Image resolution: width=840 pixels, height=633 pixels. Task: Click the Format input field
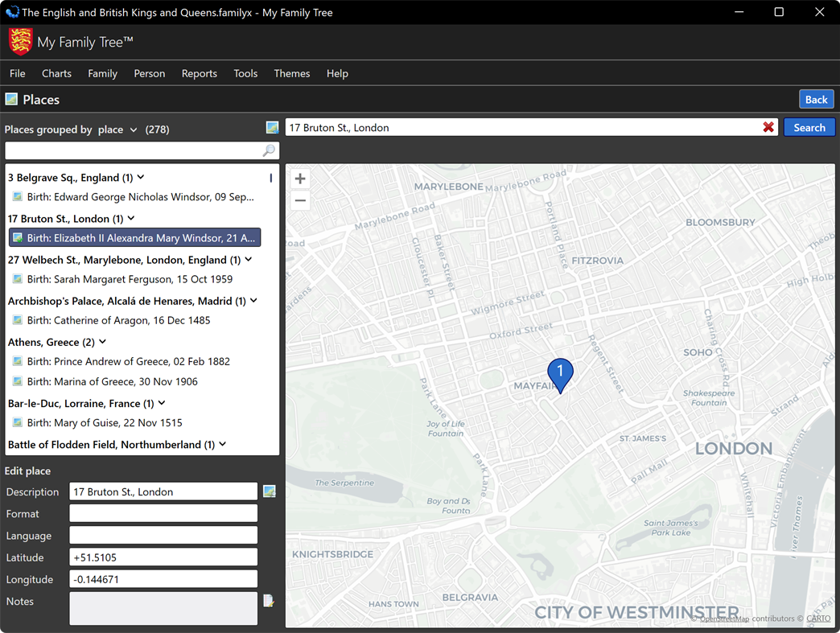(x=163, y=514)
